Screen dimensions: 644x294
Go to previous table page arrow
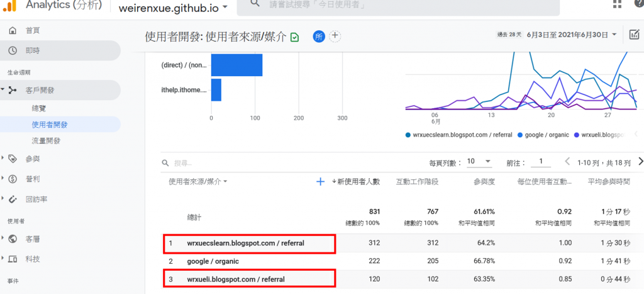568,161
